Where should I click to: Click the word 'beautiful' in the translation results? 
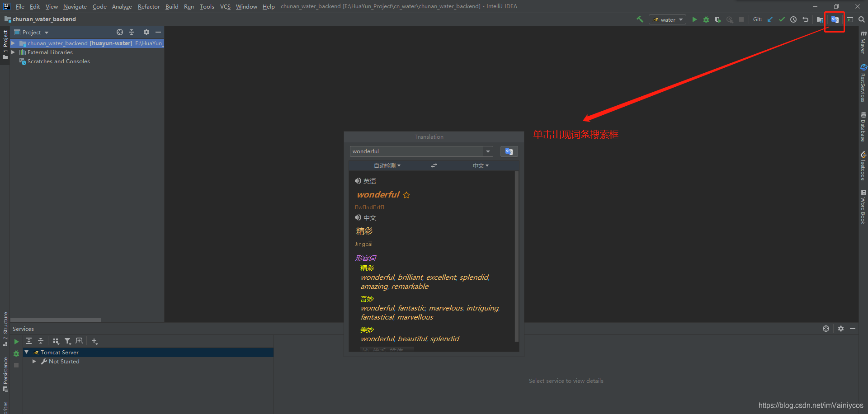click(412, 339)
